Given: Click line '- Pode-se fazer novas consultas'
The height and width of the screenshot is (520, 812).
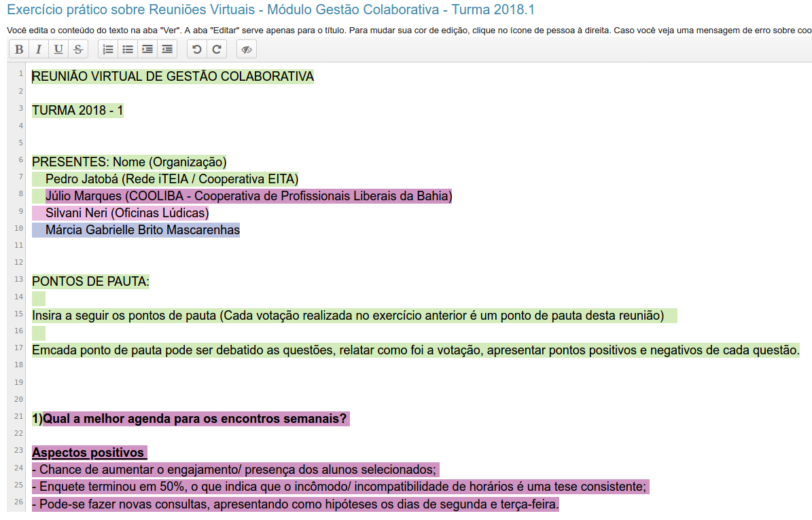Looking at the screenshot, I should 296,504.
